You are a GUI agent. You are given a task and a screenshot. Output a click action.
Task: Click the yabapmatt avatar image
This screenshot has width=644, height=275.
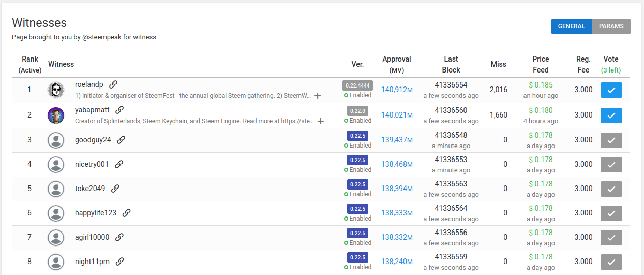pyautogui.click(x=56, y=115)
